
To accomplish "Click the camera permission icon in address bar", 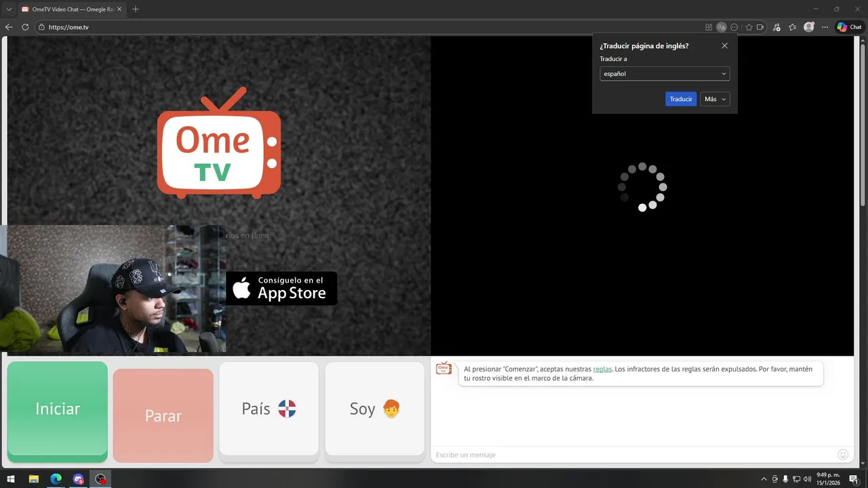I will pyautogui.click(x=760, y=27).
